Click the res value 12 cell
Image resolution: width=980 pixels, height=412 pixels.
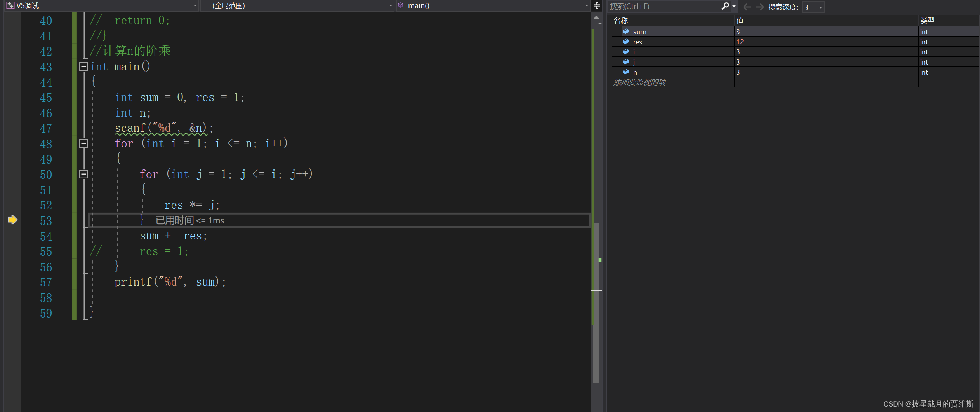pyautogui.click(x=826, y=42)
